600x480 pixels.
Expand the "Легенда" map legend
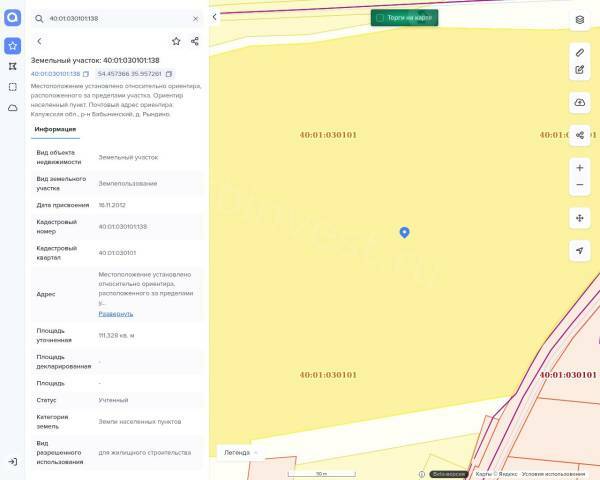point(241,452)
